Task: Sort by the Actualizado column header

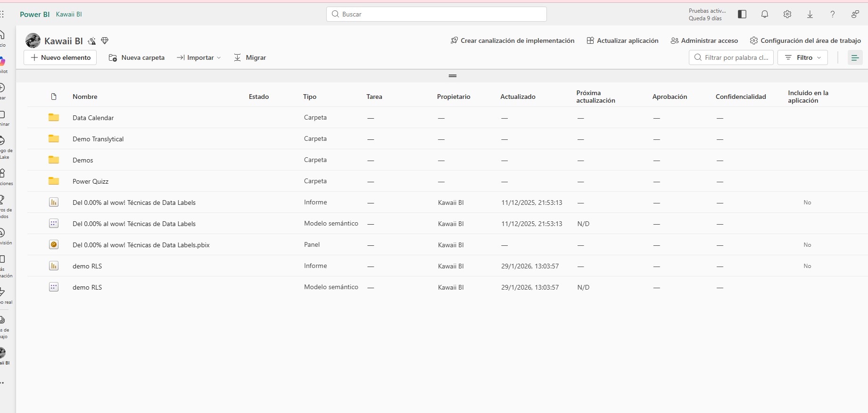Action: (518, 97)
